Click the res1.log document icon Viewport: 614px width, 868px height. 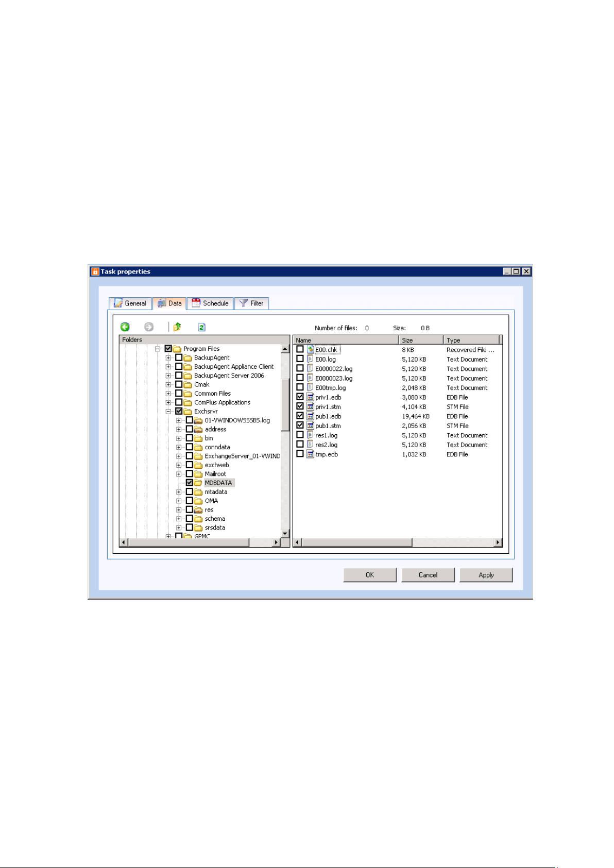[x=310, y=435]
